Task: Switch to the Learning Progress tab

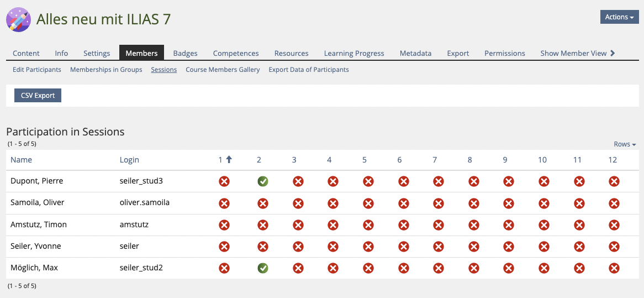Action: tap(353, 53)
